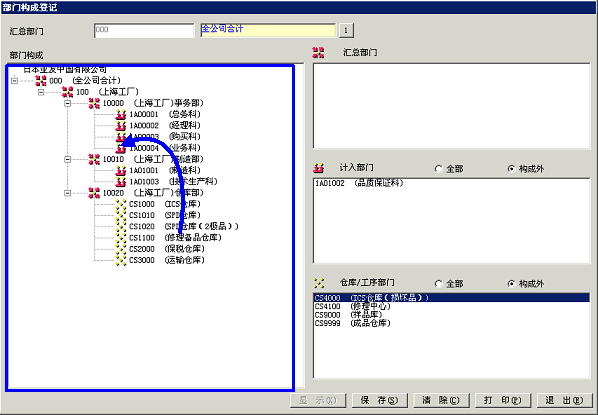Click the CS3000 运输仓库 icon
This screenshot has width=598, height=415.
[121, 260]
